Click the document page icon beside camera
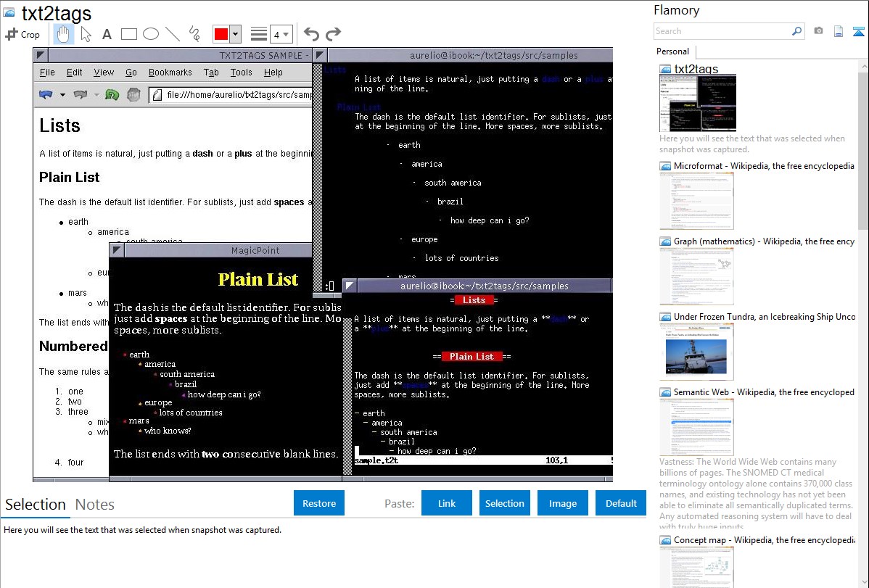 pos(839,31)
